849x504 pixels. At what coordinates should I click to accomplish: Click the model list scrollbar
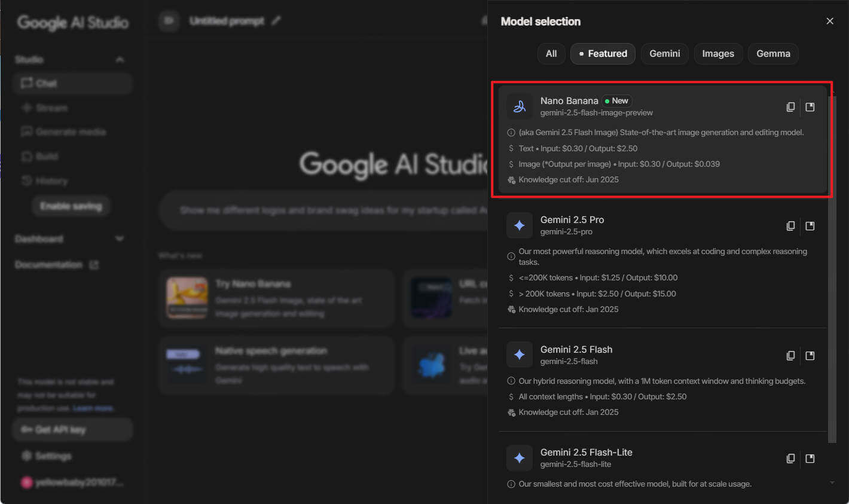pos(832,269)
